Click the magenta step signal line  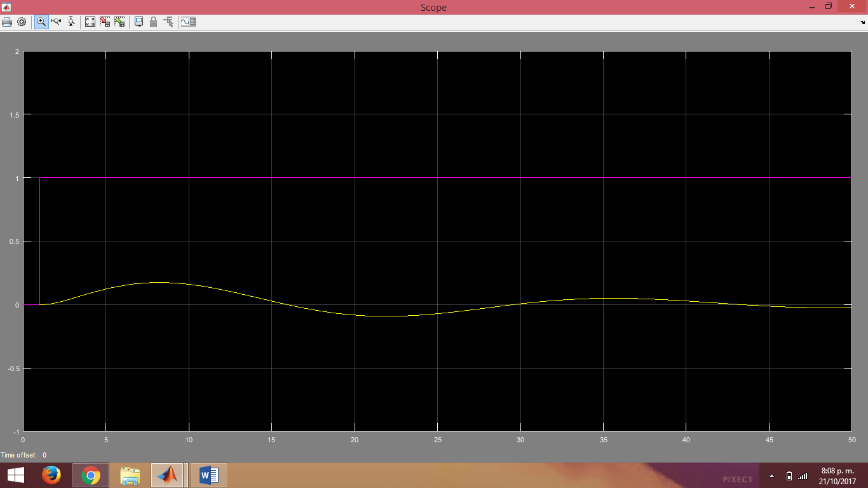coord(40,241)
